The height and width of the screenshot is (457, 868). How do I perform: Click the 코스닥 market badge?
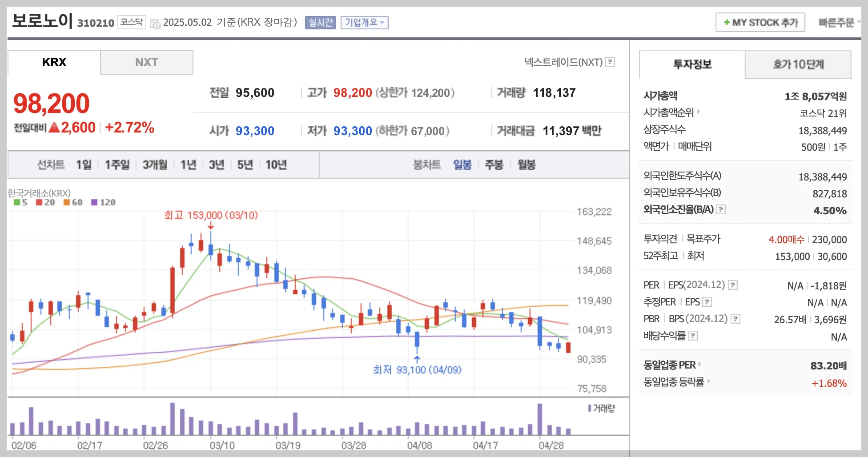(x=132, y=22)
